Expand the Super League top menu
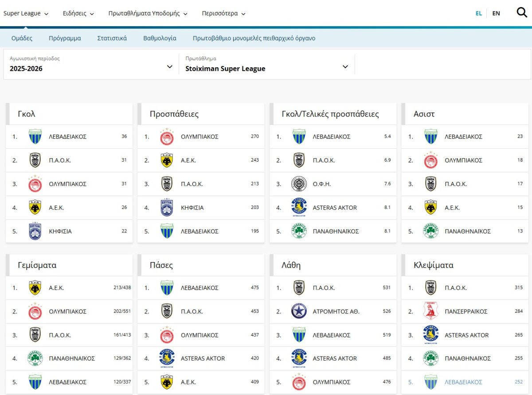Image resolution: width=532 pixels, height=395 pixels. 26,13
